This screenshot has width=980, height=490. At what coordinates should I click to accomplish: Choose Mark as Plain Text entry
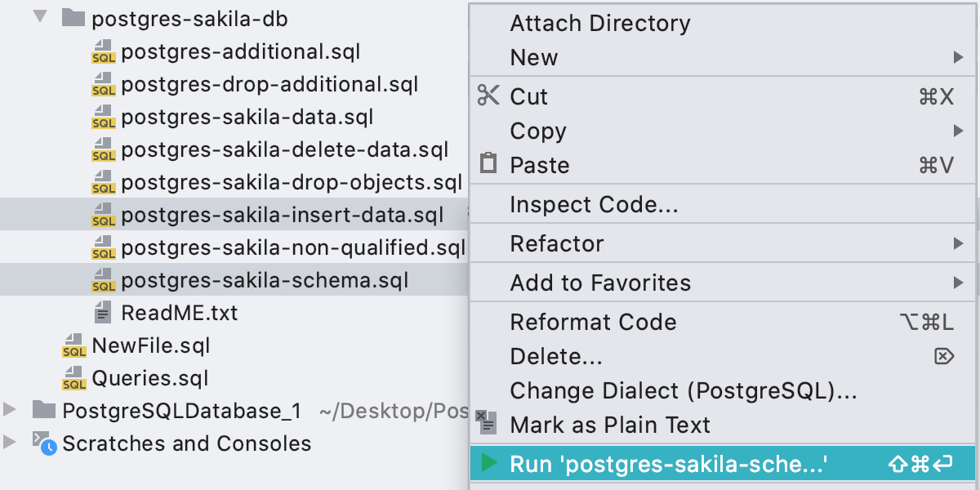(724, 425)
